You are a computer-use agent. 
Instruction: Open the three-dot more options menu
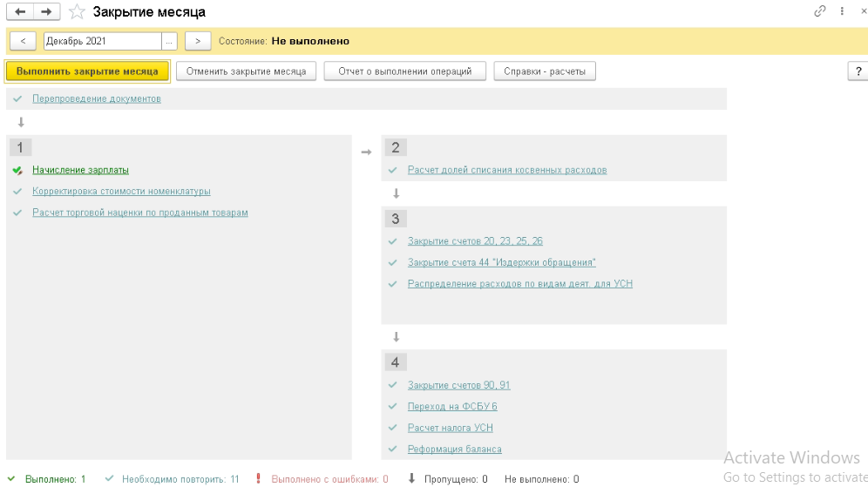point(842,11)
